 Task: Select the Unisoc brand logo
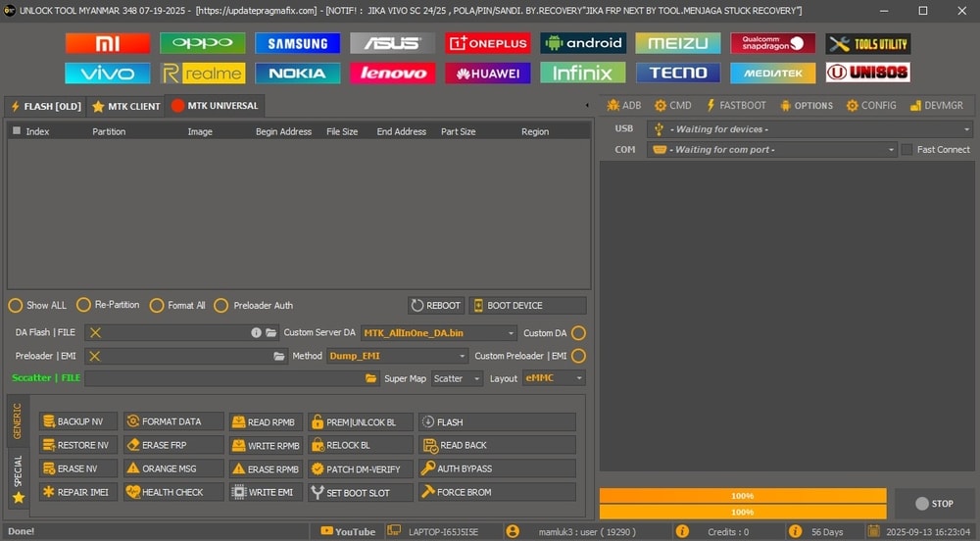pos(868,74)
